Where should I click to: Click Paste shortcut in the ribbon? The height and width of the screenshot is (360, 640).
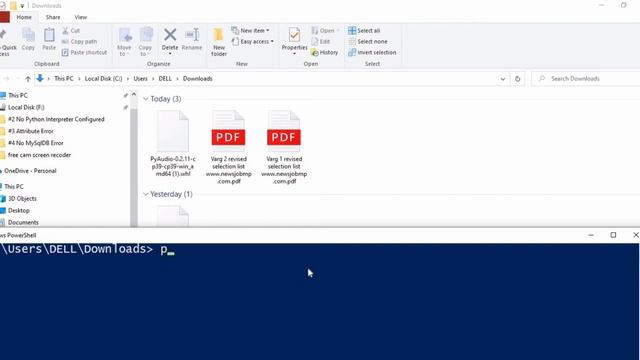point(84,53)
